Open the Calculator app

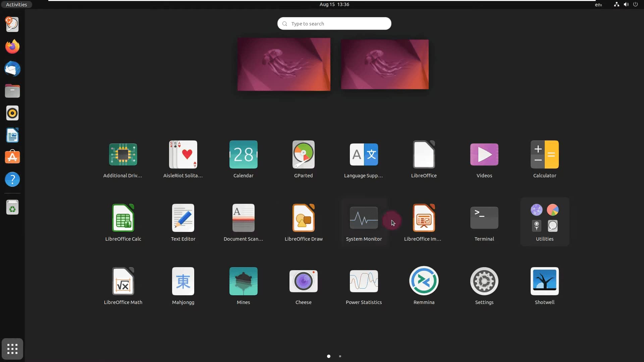pyautogui.click(x=544, y=155)
